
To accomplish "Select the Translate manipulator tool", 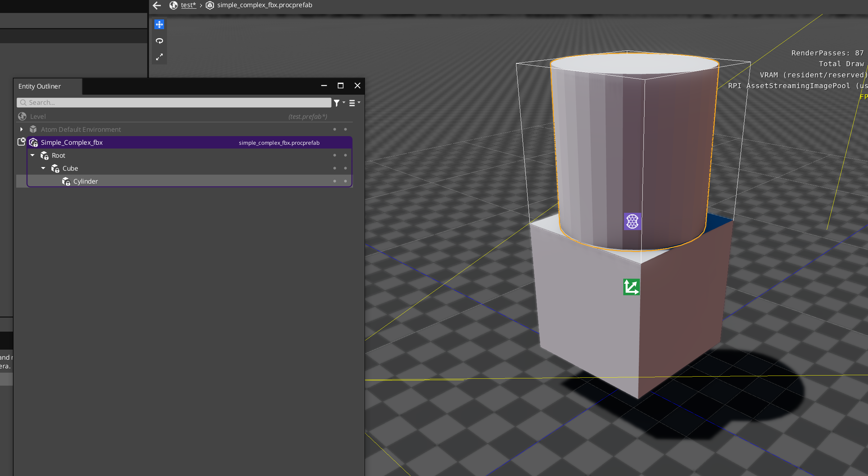I will [x=159, y=24].
